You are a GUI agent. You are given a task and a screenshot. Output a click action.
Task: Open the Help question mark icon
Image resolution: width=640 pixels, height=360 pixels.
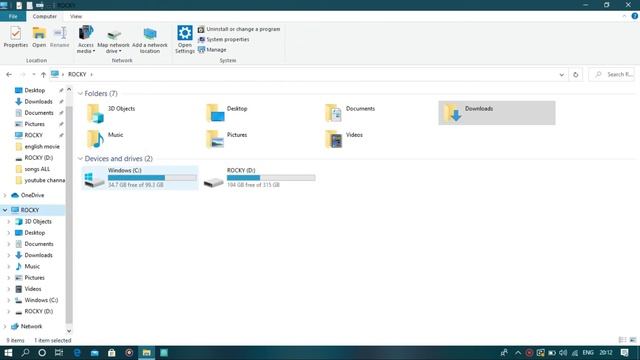(x=635, y=16)
